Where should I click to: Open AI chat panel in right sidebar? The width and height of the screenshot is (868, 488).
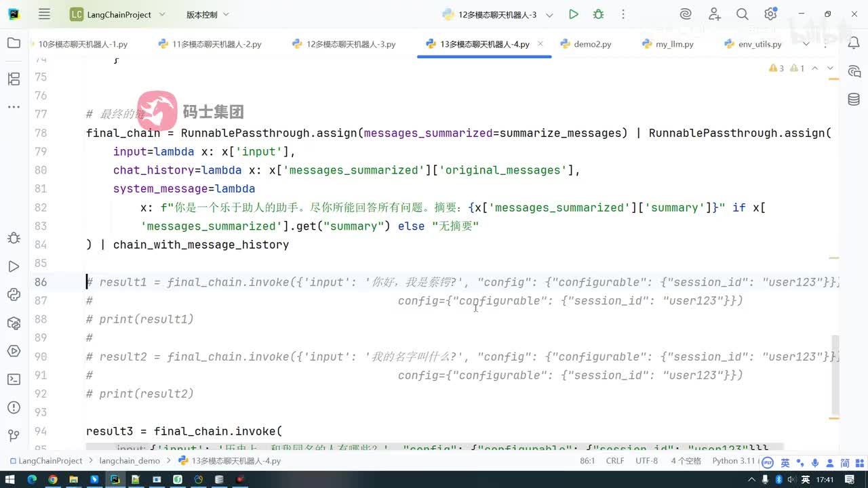point(854,72)
